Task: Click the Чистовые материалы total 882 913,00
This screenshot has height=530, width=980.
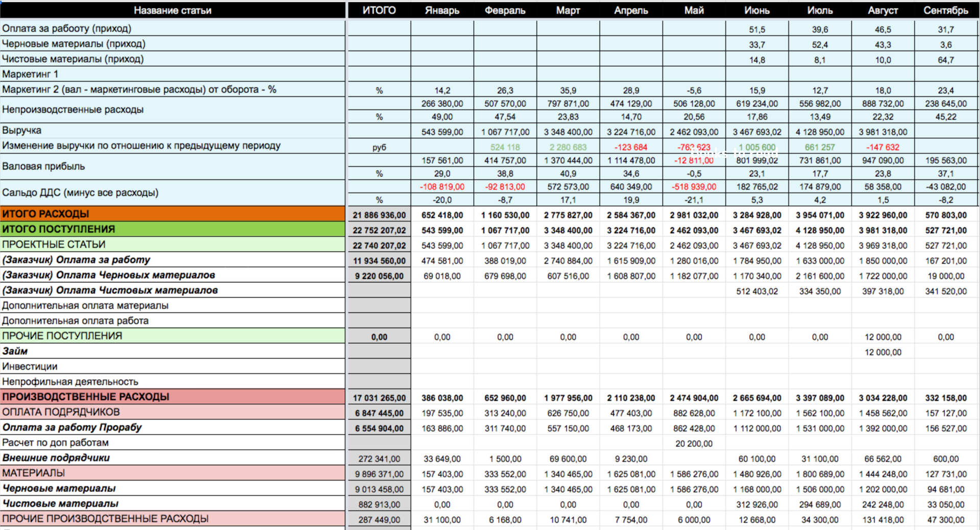Action: pyautogui.click(x=379, y=504)
